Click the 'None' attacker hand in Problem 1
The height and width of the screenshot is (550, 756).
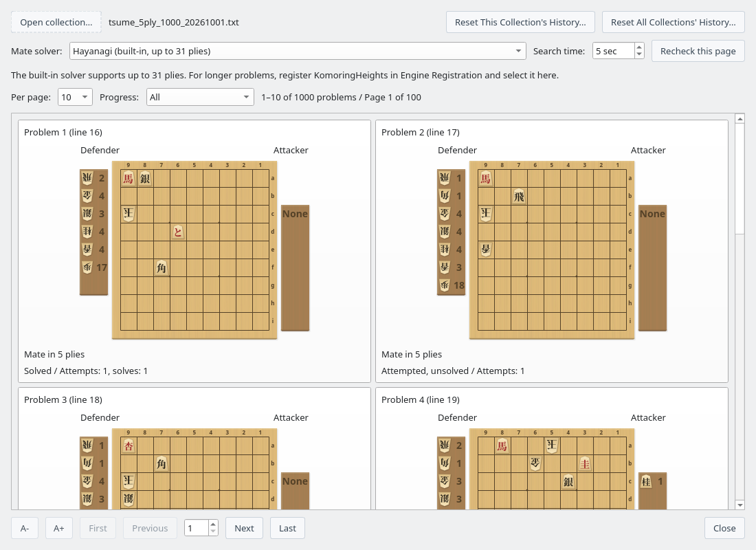coord(295,214)
